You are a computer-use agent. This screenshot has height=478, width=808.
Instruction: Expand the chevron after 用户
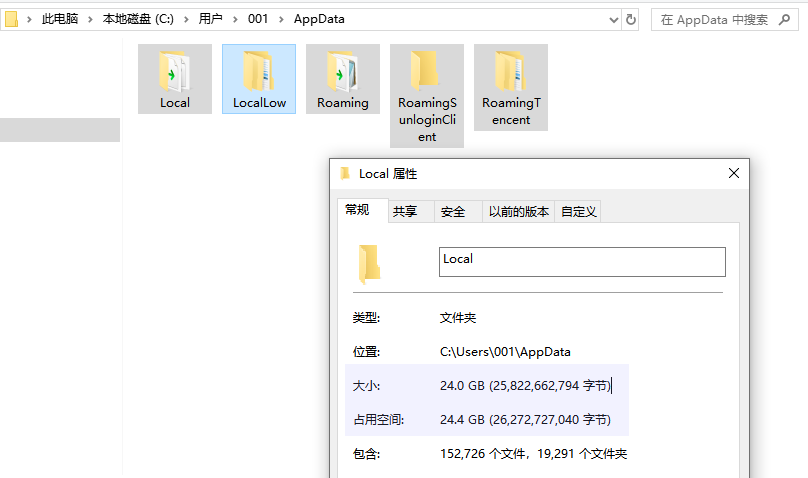pos(235,20)
